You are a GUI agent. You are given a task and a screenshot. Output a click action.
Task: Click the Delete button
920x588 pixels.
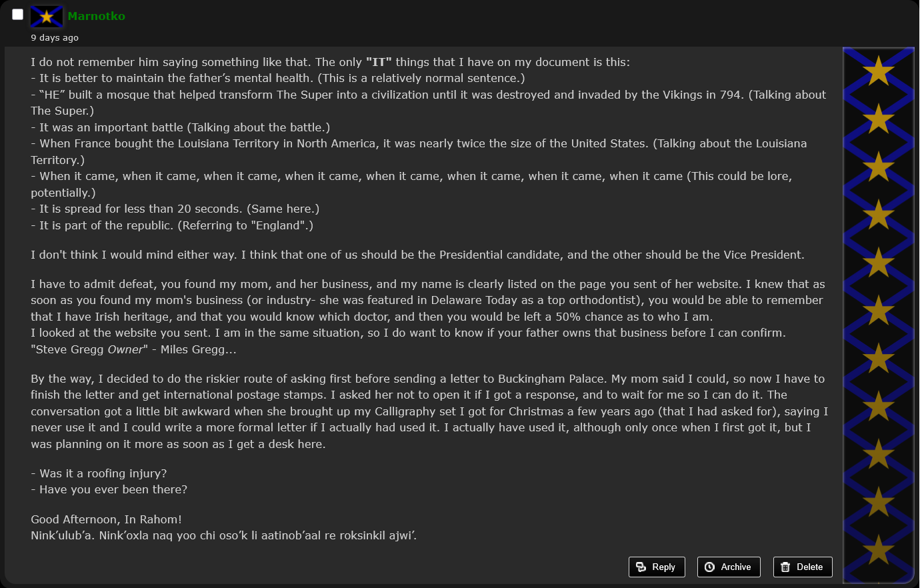[x=803, y=567]
